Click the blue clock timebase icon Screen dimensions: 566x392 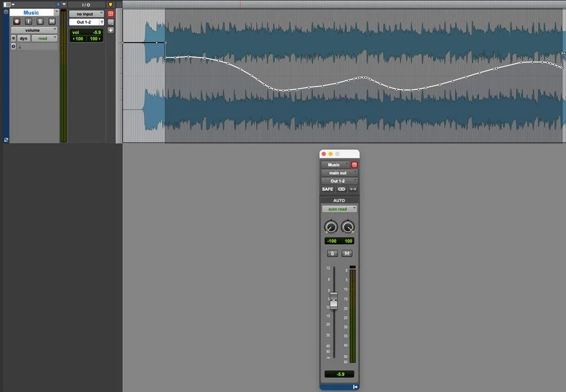14,46
